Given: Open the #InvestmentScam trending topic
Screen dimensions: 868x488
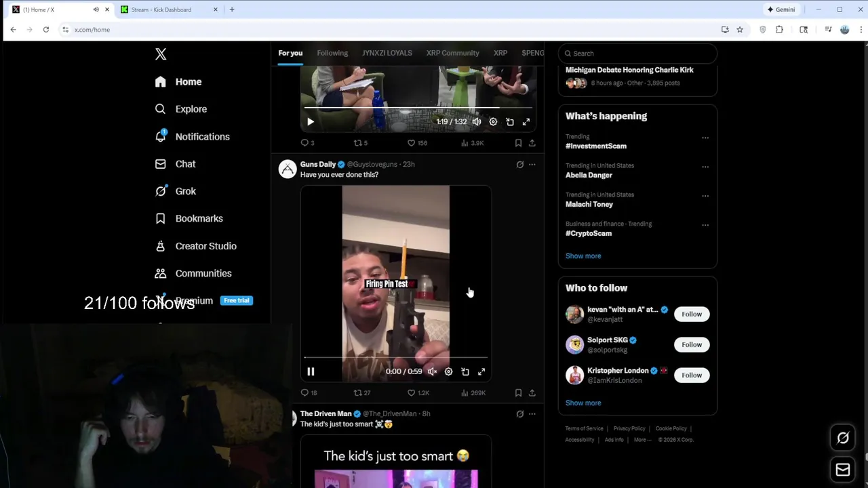Looking at the screenshot, I should [596, 146].
